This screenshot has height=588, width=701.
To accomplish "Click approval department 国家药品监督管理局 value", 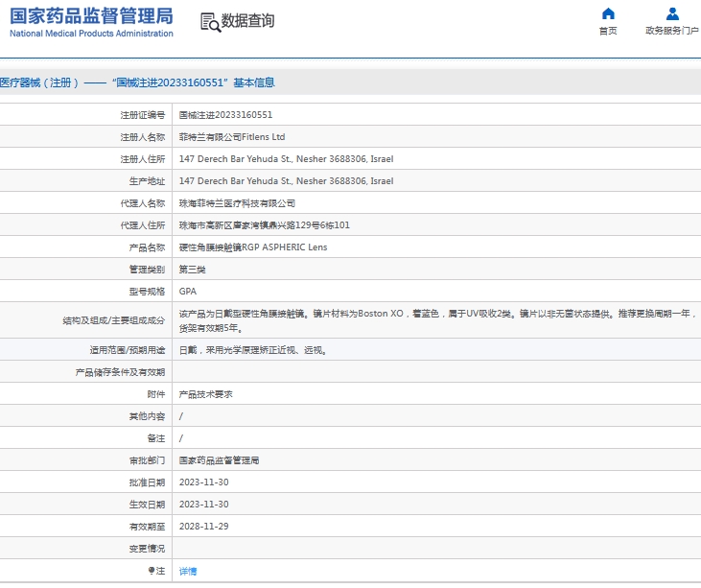I will click(219, 460).
